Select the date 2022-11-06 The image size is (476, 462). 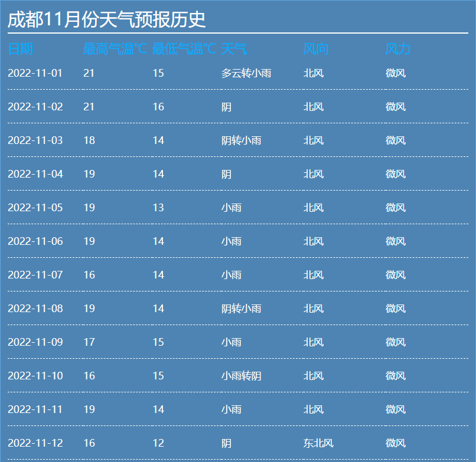[35, 241]
